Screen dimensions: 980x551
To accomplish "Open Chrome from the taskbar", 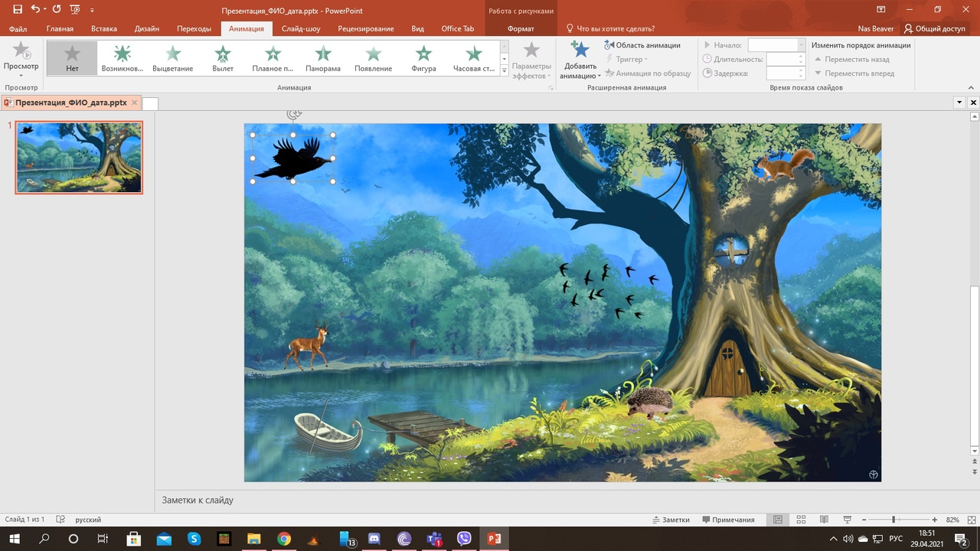I will pyautogui.click(x=284, y=539).
